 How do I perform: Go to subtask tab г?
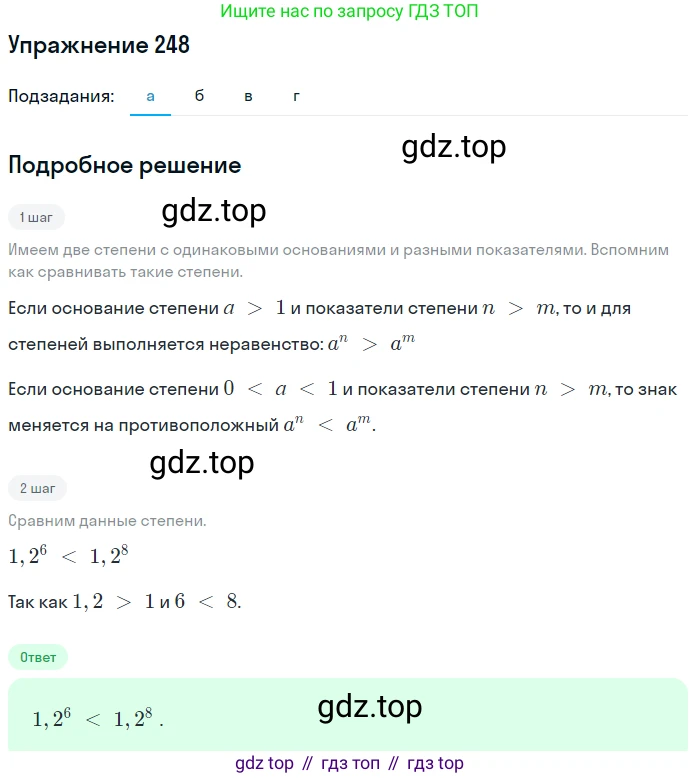pos(296,96)
